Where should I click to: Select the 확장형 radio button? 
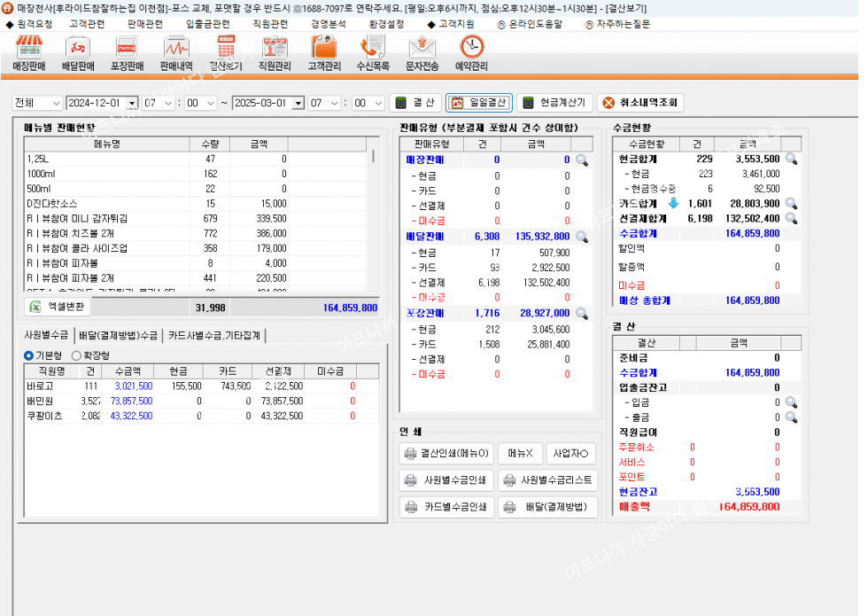[x=75, y=355]
